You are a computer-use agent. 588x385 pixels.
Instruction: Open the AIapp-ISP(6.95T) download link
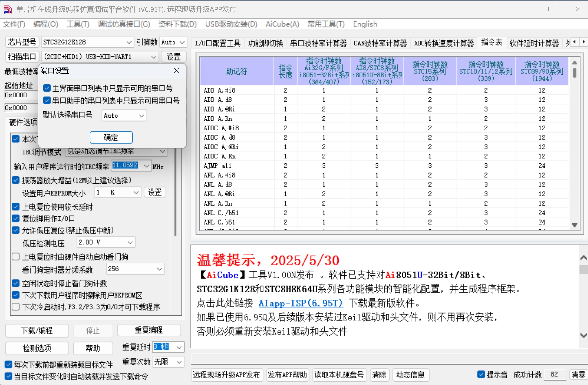[301, 303]
